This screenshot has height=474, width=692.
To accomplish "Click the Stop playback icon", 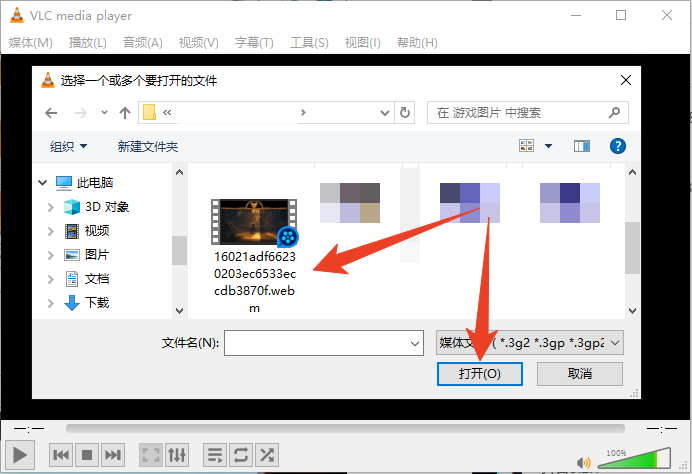I will [87, 455].
